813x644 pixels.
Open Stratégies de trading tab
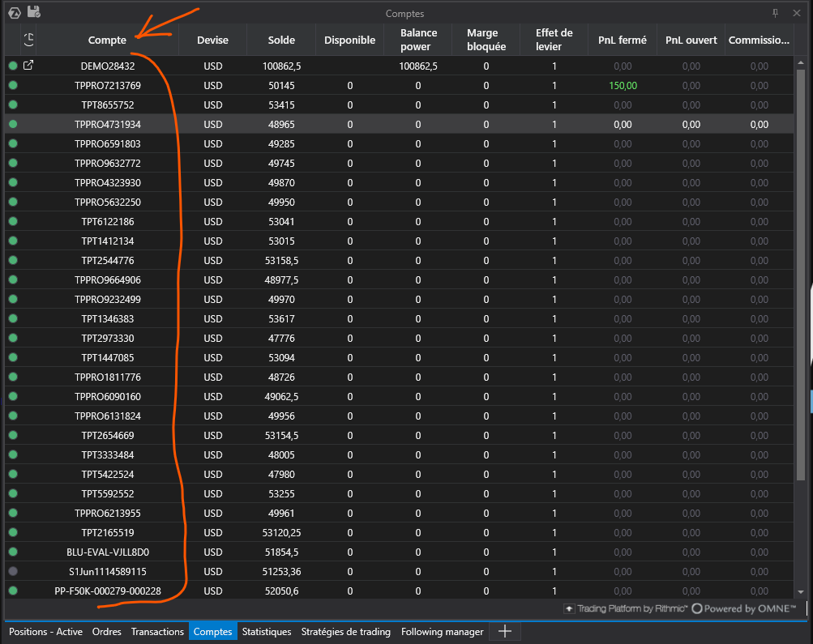346,632
